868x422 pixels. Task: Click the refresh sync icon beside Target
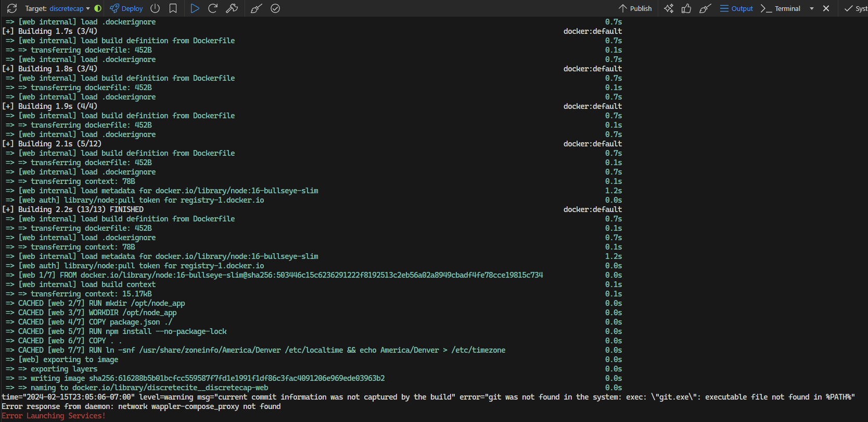pos(12,8)
